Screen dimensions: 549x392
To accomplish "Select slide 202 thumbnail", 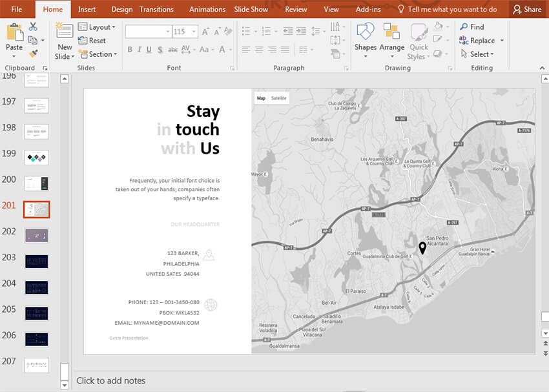I will (x=36, y=235).
